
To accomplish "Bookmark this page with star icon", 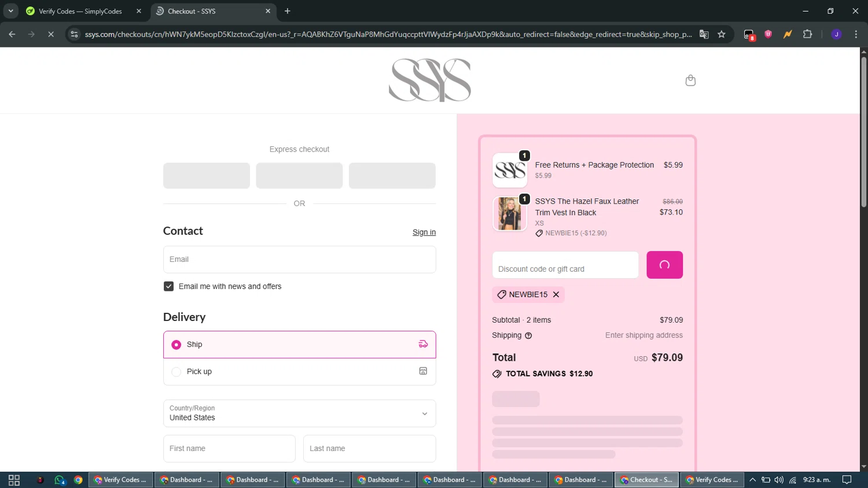I will [x=722, y=34].
